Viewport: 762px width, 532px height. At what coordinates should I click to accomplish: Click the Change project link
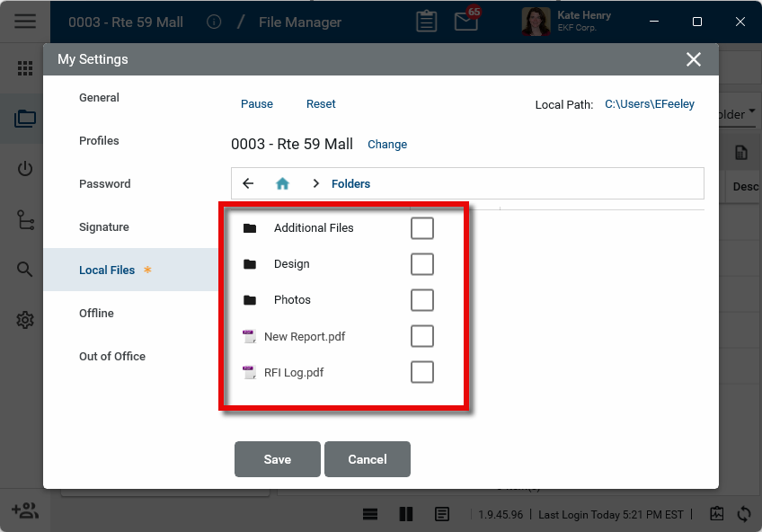coord(387,145)
